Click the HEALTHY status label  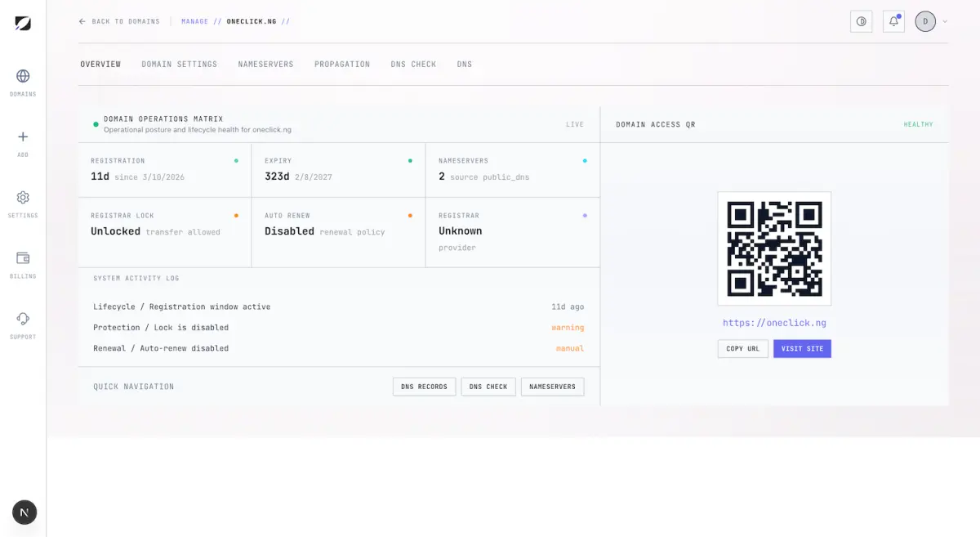[918, 124]
